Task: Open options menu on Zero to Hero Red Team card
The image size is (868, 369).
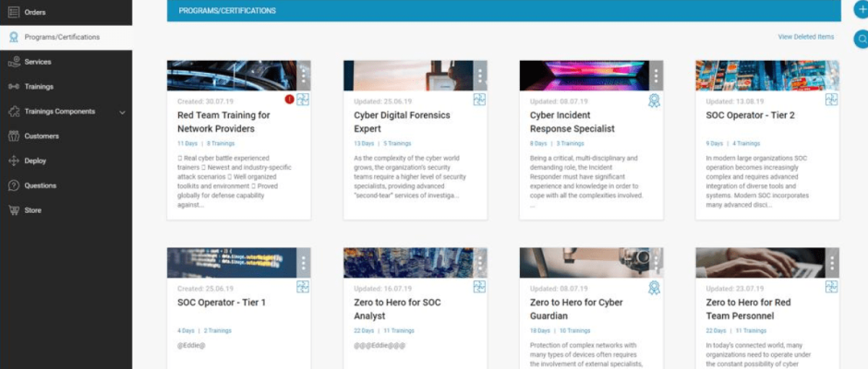Action: click(x=832, y=263)
